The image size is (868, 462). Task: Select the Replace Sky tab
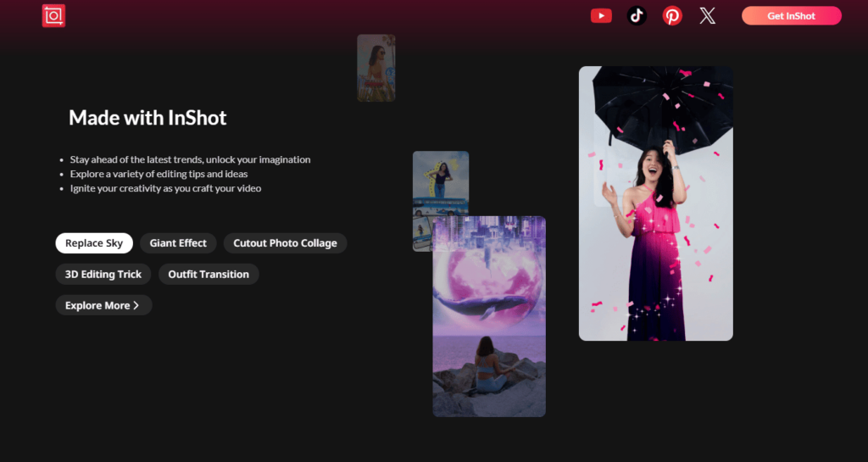(94, 243)
